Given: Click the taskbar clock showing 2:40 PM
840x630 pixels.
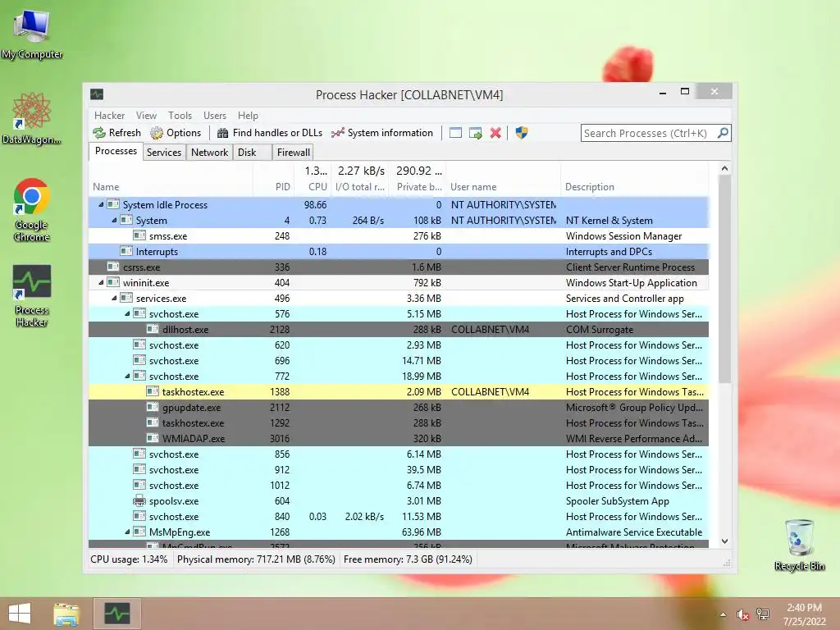Looking at the screenshot, I should pos(804,614).
